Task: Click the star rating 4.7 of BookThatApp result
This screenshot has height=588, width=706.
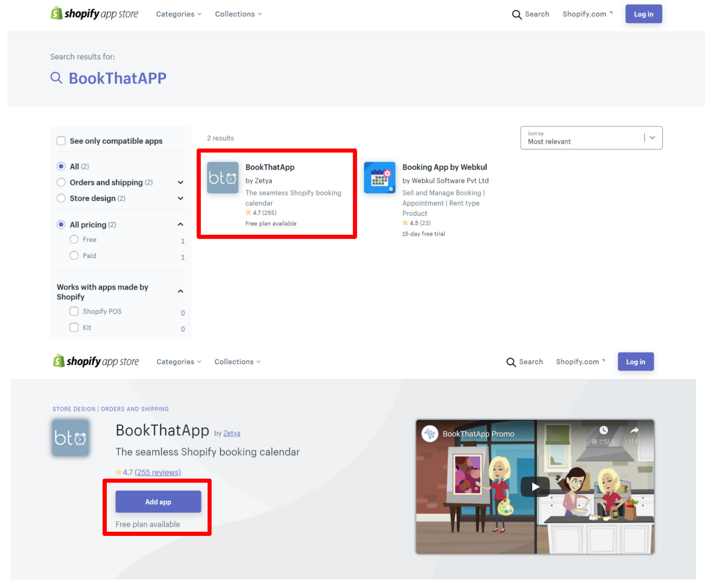Action: click(261, 213)
